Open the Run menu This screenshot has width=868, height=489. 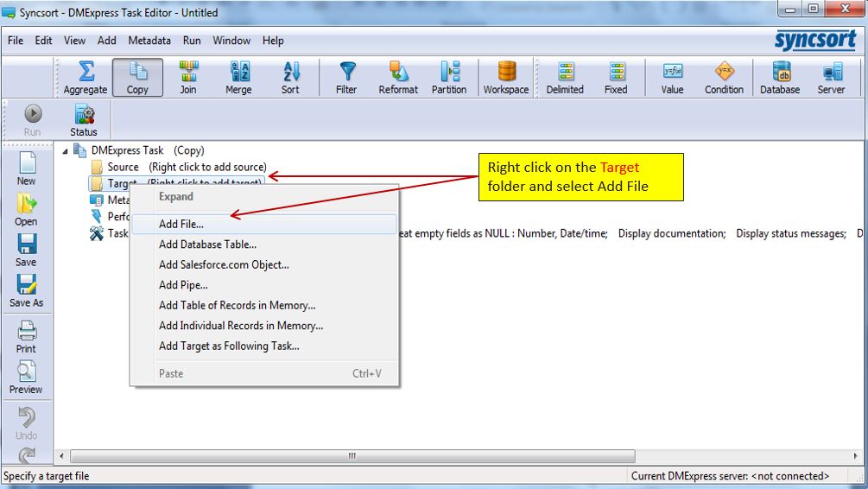192,41
